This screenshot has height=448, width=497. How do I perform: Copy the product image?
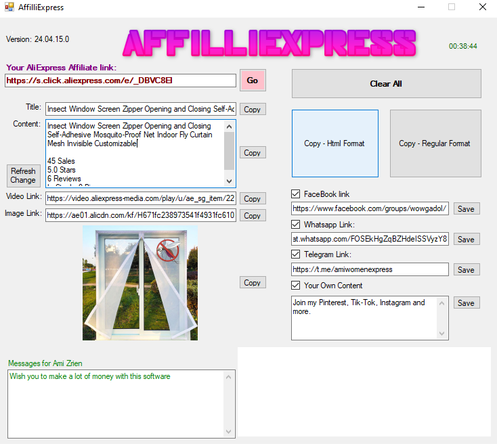(253, 283)
